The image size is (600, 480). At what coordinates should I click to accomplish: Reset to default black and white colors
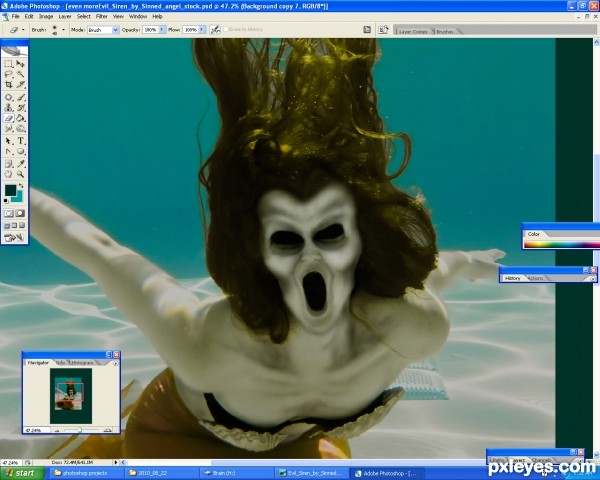click(x=6, y=201)
